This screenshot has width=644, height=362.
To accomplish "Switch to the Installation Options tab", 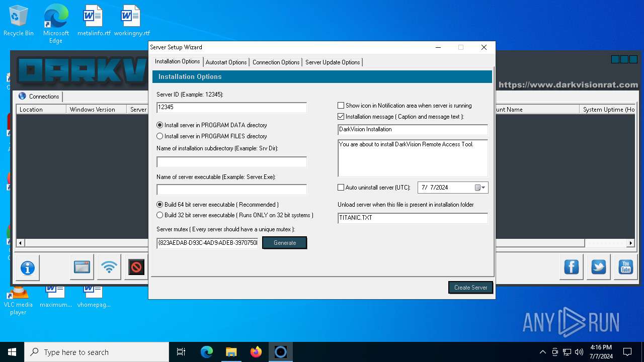I will [x=177, y=61].
